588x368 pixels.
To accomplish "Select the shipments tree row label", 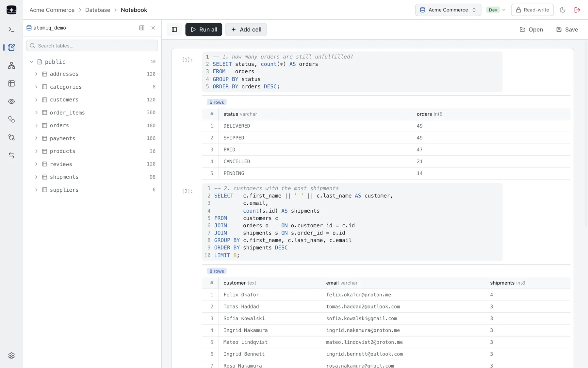I will pos(64,177).
